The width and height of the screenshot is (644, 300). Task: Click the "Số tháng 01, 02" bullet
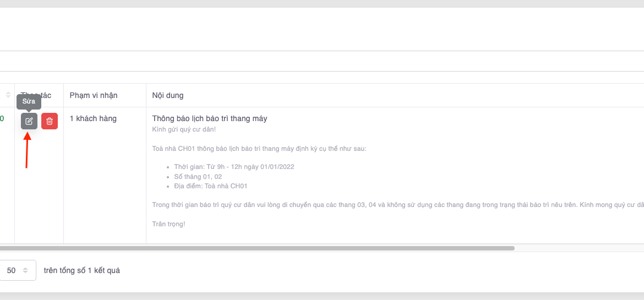[x=198, y=177]
